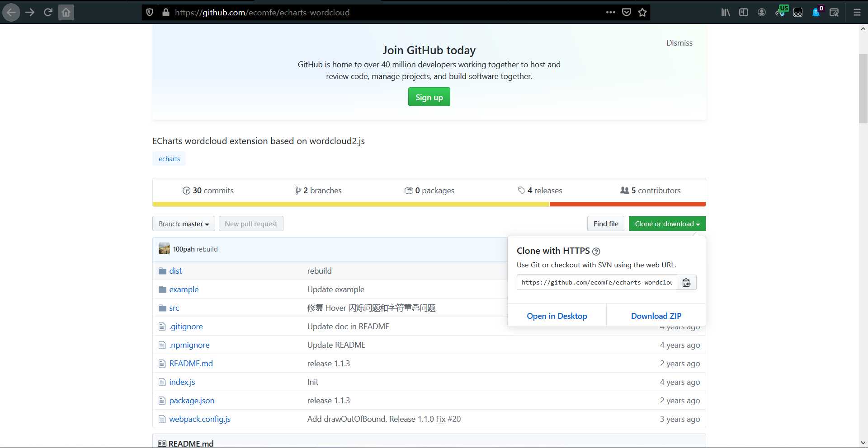Reload the page with the refresh icon

point(48,12)
